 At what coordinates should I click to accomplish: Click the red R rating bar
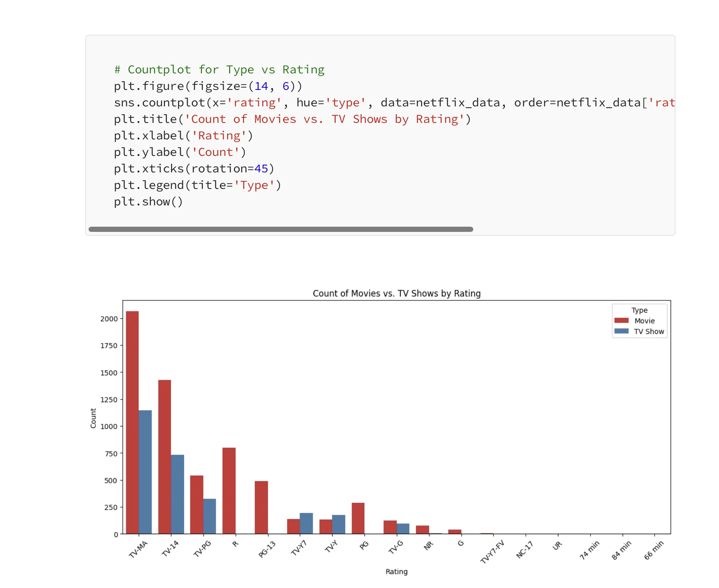coord(229,491)
